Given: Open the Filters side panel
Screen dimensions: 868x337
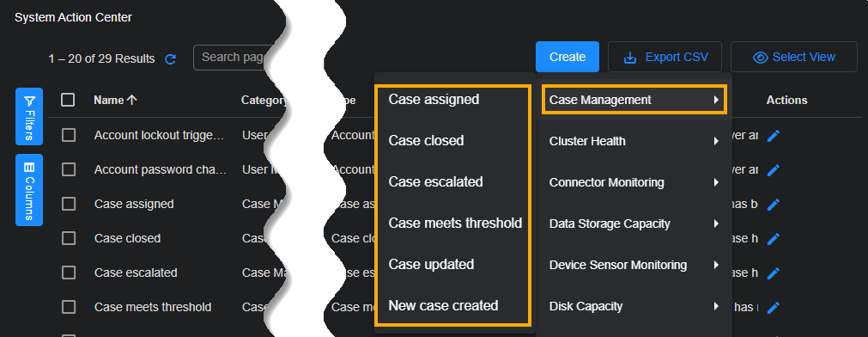Looking at the screenshot, I should coord(29,116).
